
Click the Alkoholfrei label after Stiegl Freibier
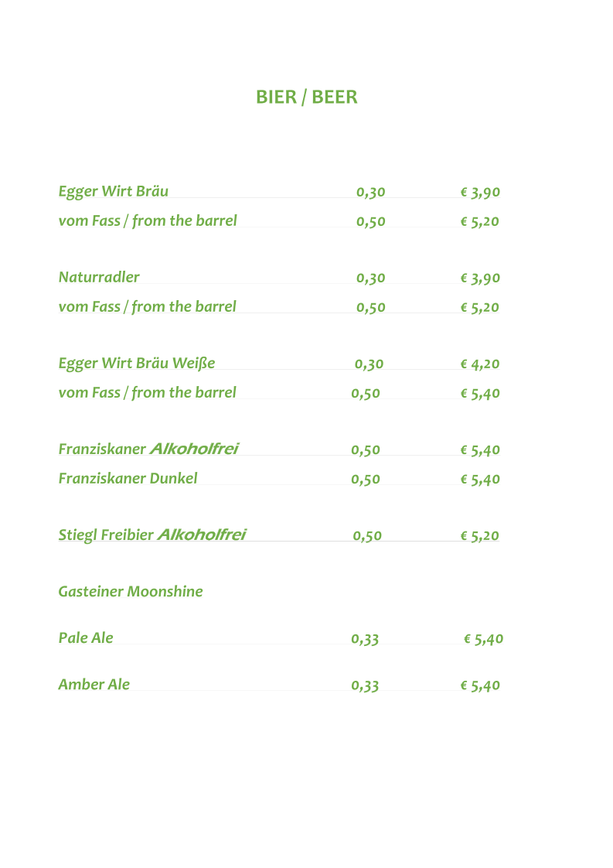pyautogui.click(x=202, y=535)
